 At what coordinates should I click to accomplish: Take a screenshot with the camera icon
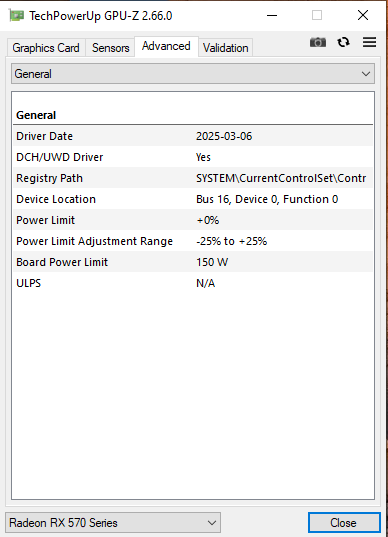318,42
